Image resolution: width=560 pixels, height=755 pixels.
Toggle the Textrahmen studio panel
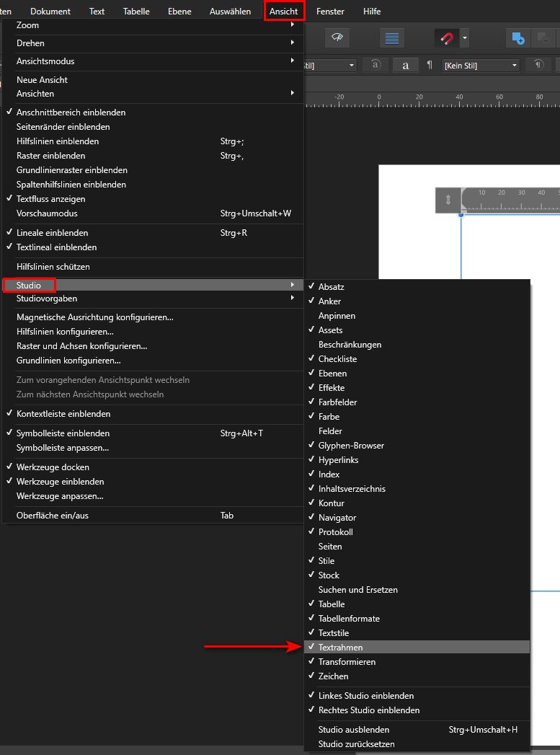[417, 647]
